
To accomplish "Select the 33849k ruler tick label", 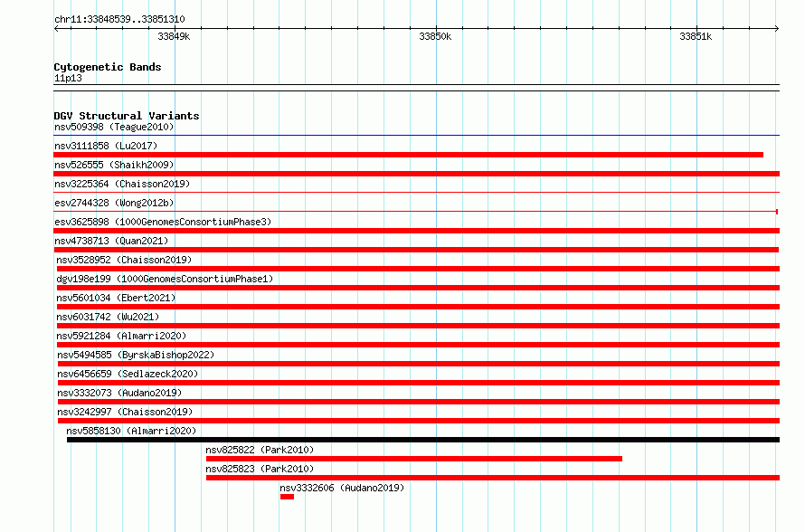I will [x=174, y=36].
